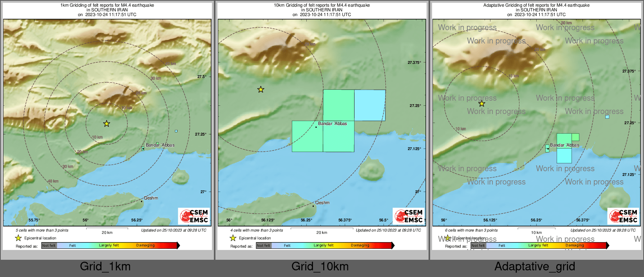The height and width of the screenshot is (277, 644).
Task: Click the intensity color bar under 10km map
Action: [325, 245]
